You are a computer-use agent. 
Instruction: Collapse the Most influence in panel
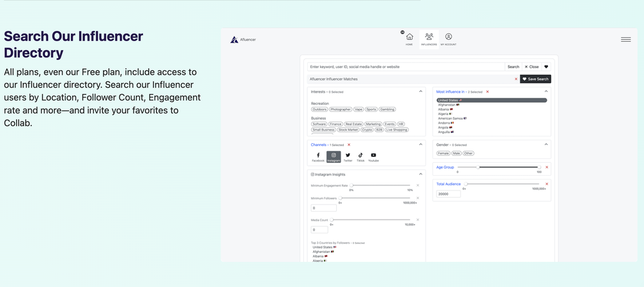(x=546, y=91)
